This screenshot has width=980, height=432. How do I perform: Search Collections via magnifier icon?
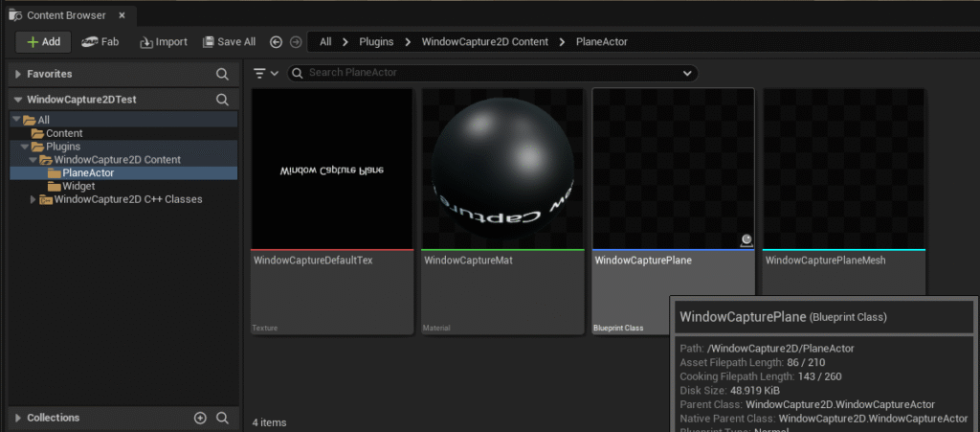click(x=222, y=418)
